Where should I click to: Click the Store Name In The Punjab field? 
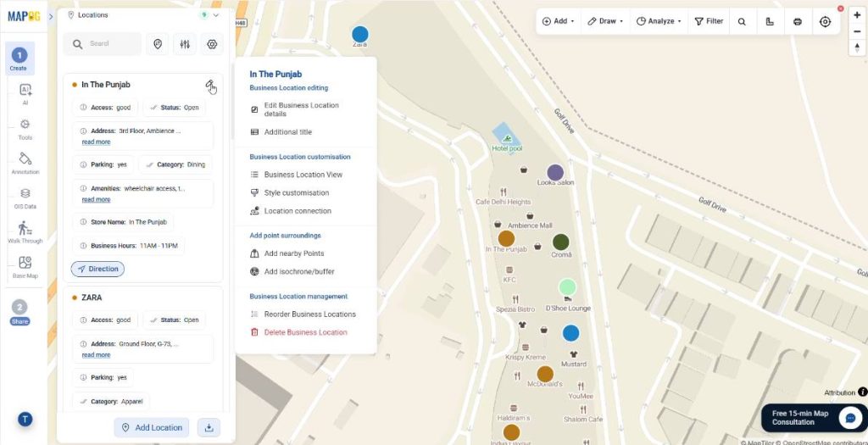(x=123, y=222)
